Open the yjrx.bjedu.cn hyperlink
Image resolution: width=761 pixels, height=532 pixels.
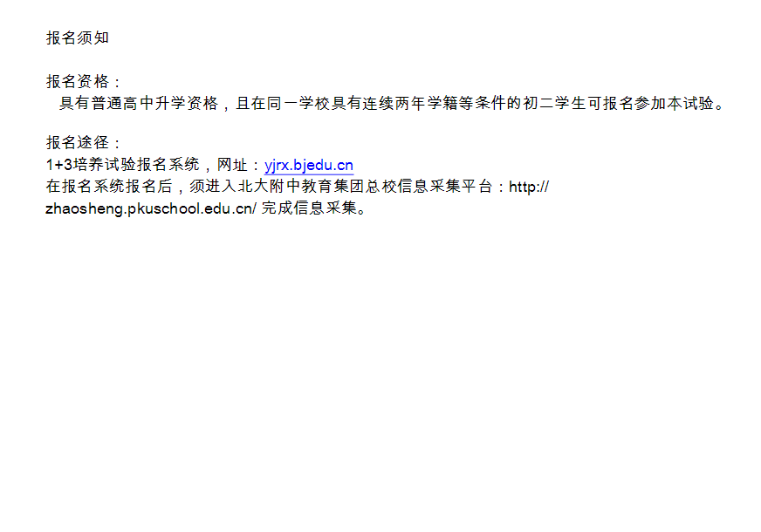[309, 166]
